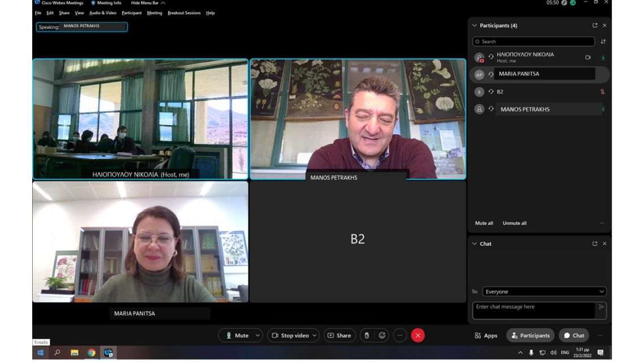
Task: Open the chat recipient dropdown Everyone
Action: point(544,291)
